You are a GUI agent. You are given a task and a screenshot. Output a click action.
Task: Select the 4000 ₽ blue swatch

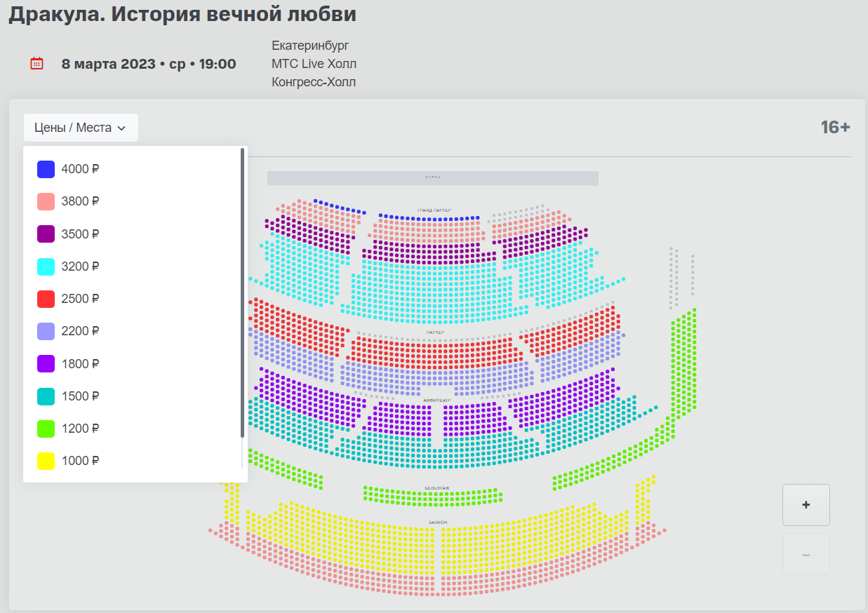pyautogui.click(x=46, y=169)
